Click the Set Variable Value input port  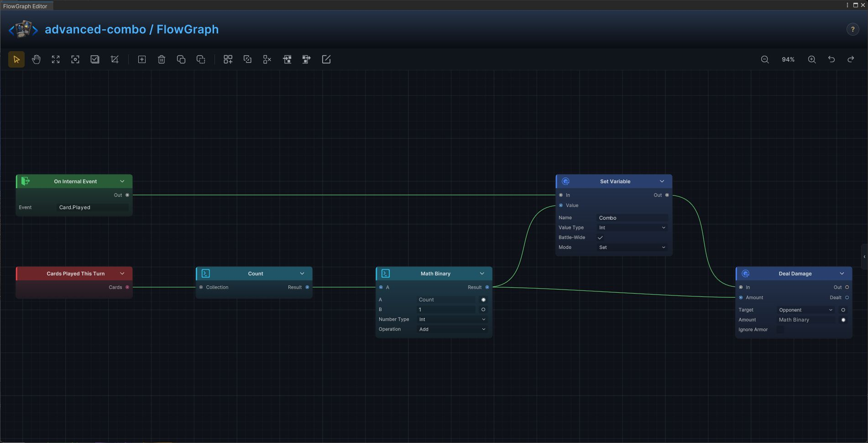(x=561, y=206)
